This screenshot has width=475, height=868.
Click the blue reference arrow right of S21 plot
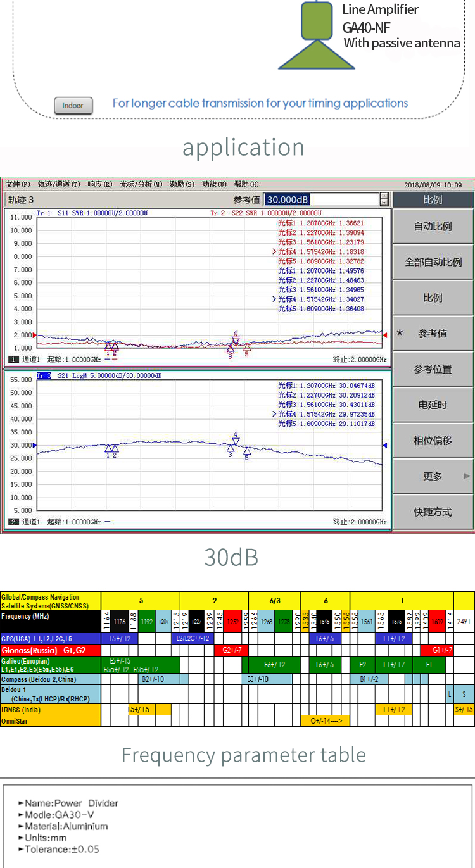[385, 446]
